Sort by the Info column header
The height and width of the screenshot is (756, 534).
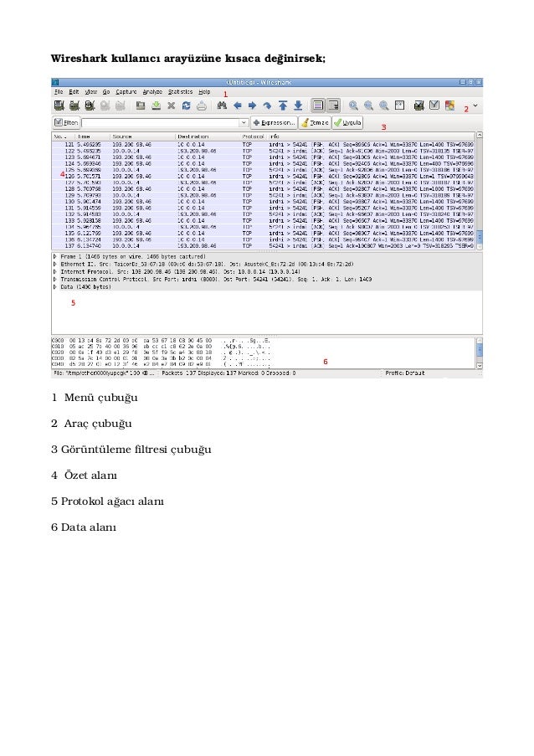tap(372, 136)
